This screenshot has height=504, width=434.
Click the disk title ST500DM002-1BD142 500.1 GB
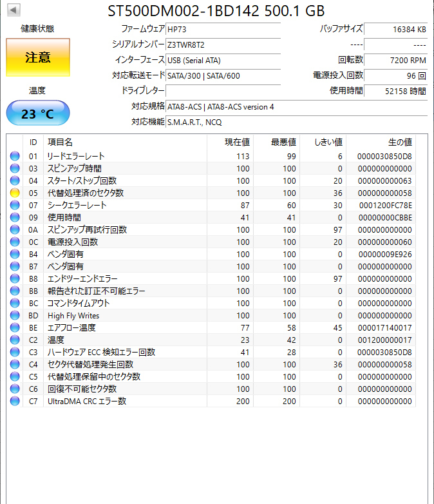[216, 11]
